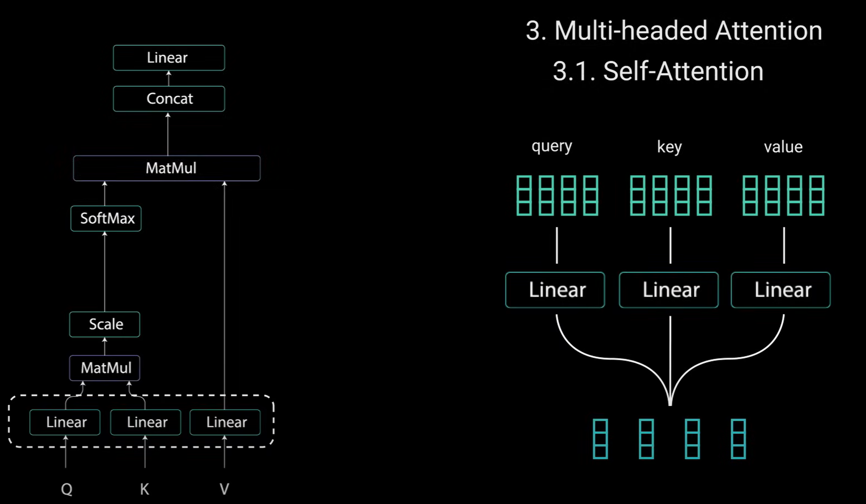Click the top Linear block in diagram
866x504 pixels.
[x=169, y=58]
